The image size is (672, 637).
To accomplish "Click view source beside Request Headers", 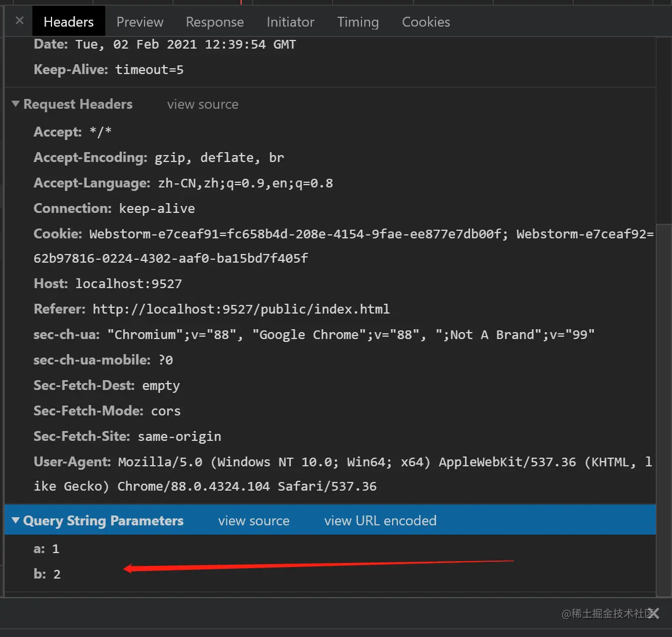I will click(203, 104).
